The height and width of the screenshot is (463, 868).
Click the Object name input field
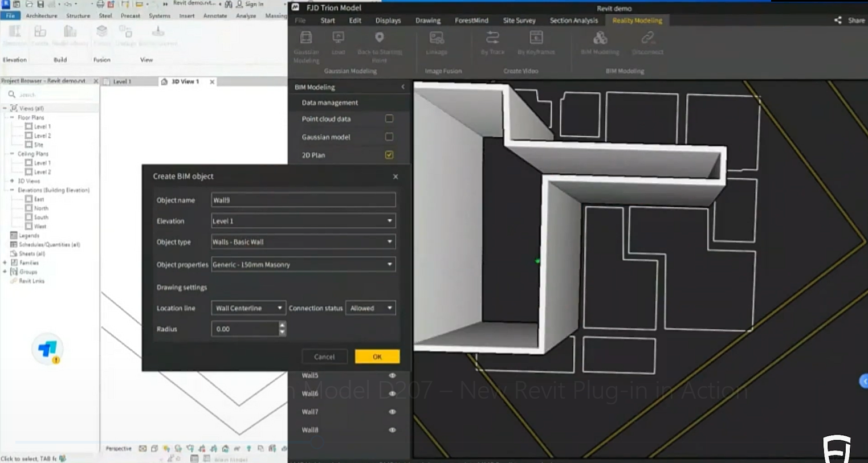point(303,200)
